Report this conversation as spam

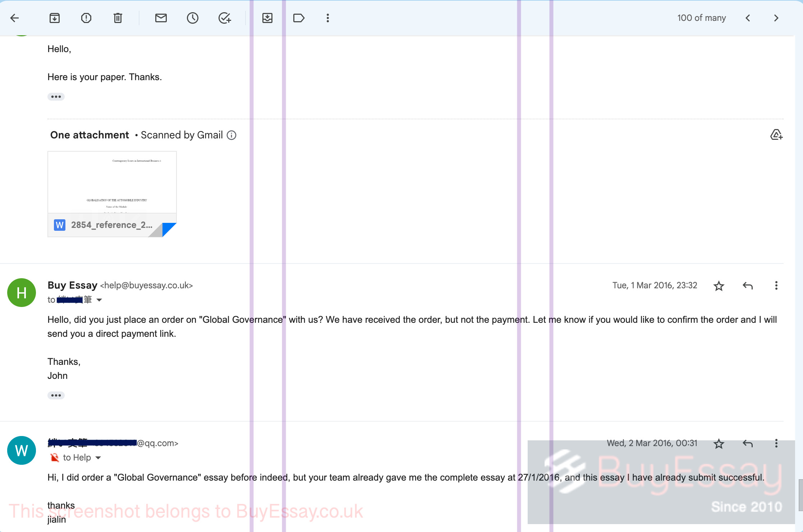pyautogui.click(x=86, y=18)
